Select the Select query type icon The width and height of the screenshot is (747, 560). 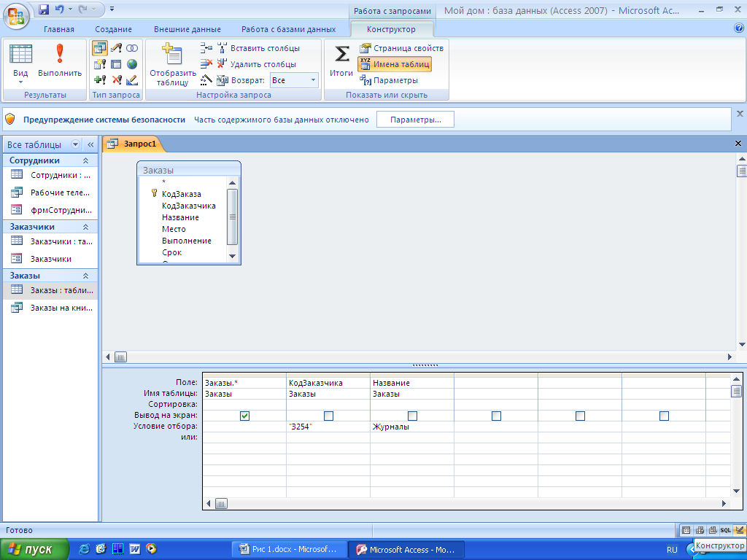99,48
